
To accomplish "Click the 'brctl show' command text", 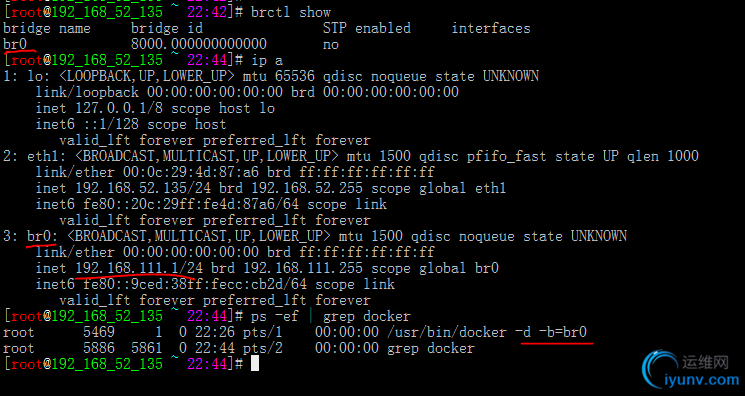I will [291, 12].
